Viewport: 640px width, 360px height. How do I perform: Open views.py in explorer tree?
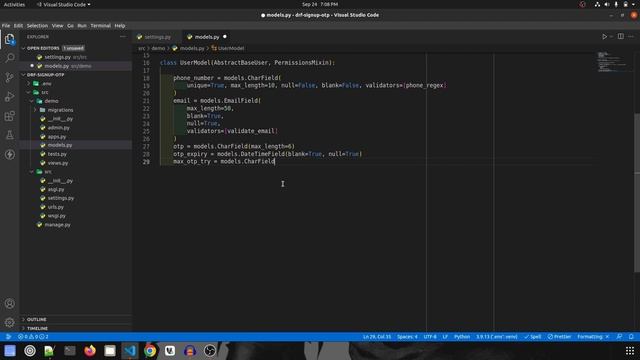pyautogui.click(x=58, y=163)
